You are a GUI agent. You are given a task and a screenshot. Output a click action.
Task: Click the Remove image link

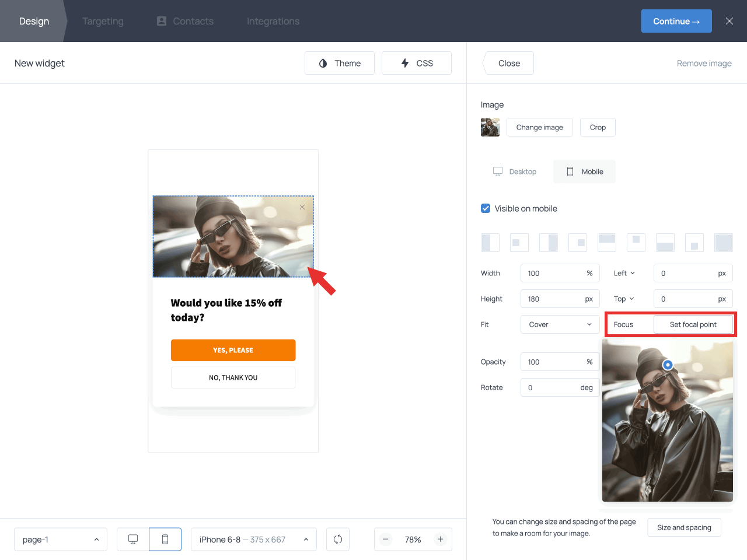pyautogui.click(x=704, y=64)
